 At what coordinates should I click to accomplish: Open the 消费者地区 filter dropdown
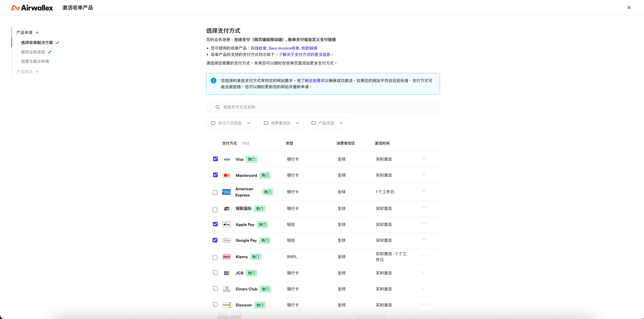coord(282,123)
